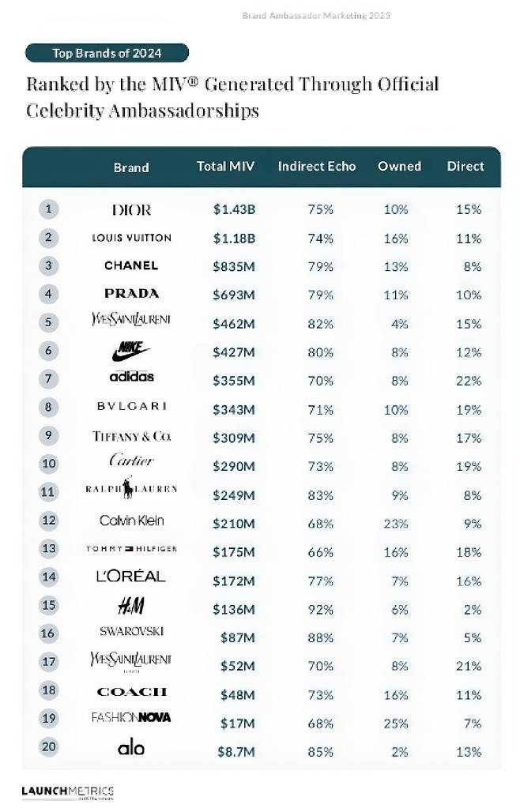Viewport: 520px width, 812px height.
Task: Click the Nike swoosh logo
Action: click(x=131, y=350)
